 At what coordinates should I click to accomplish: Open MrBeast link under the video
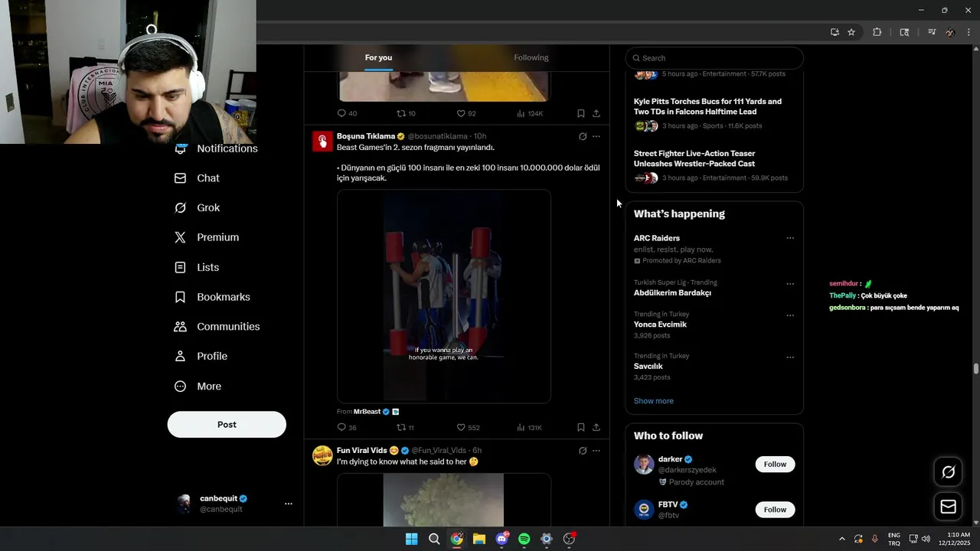pos(367,412)
